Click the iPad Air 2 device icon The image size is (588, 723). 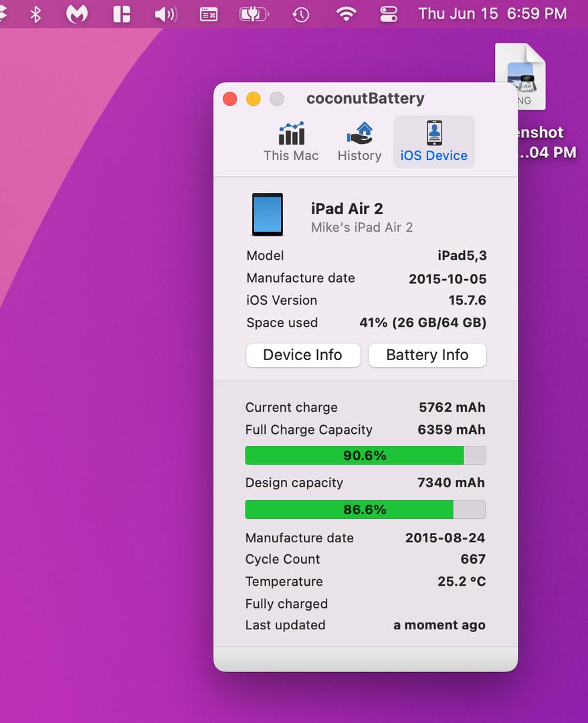pos(268,214)
